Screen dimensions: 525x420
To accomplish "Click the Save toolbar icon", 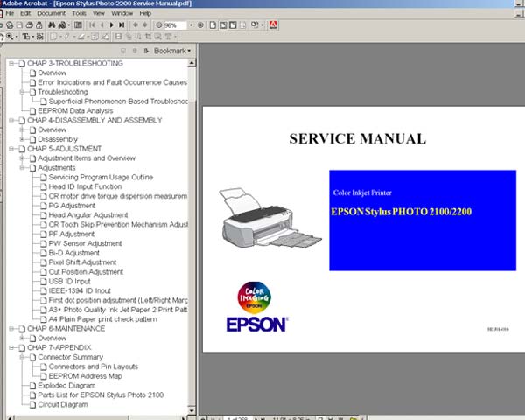I will 20,25.
